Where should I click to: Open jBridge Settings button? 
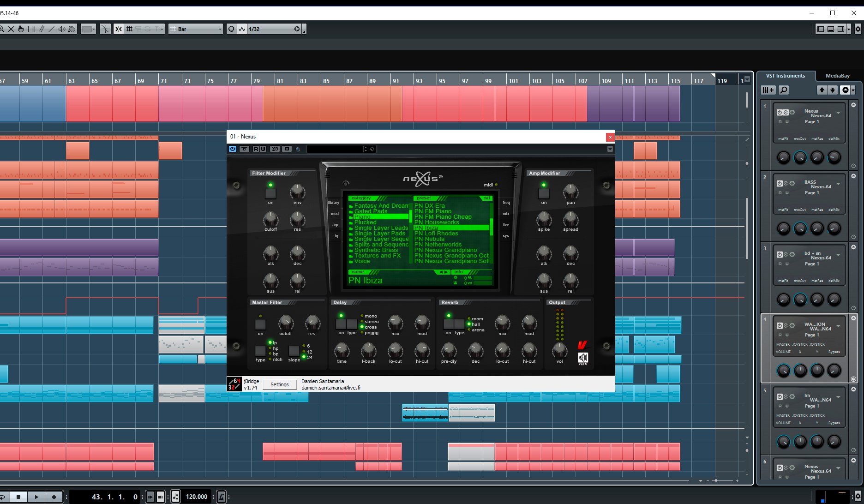(x=280, y=384)
